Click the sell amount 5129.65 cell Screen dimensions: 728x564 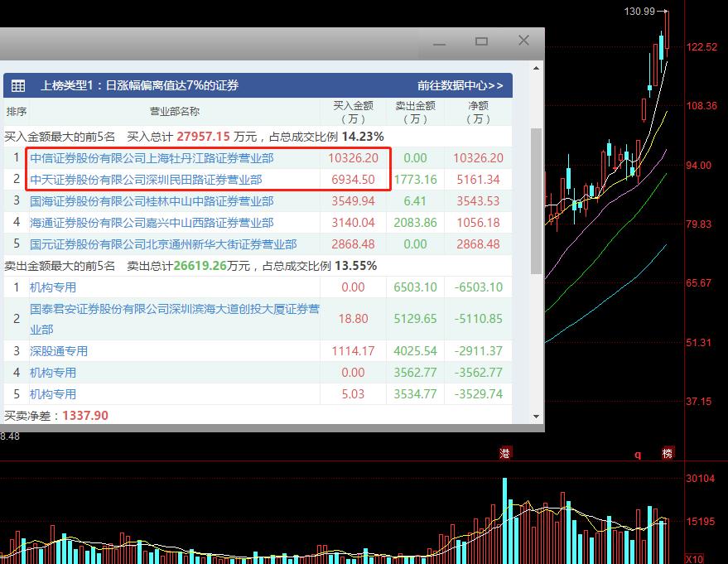[x=416, y=319]
